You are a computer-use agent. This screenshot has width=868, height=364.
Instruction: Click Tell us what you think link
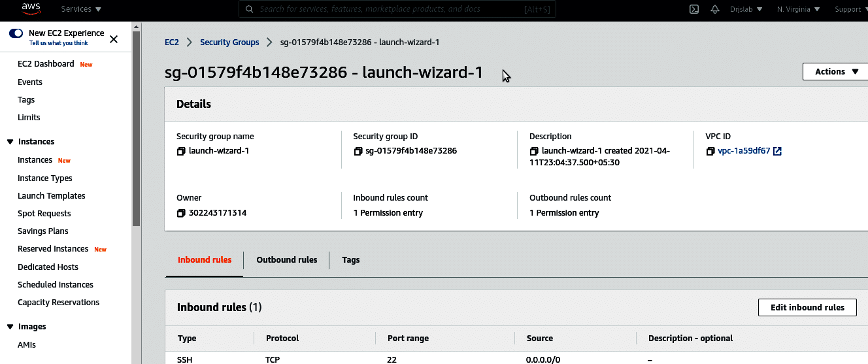coord(59,43)
